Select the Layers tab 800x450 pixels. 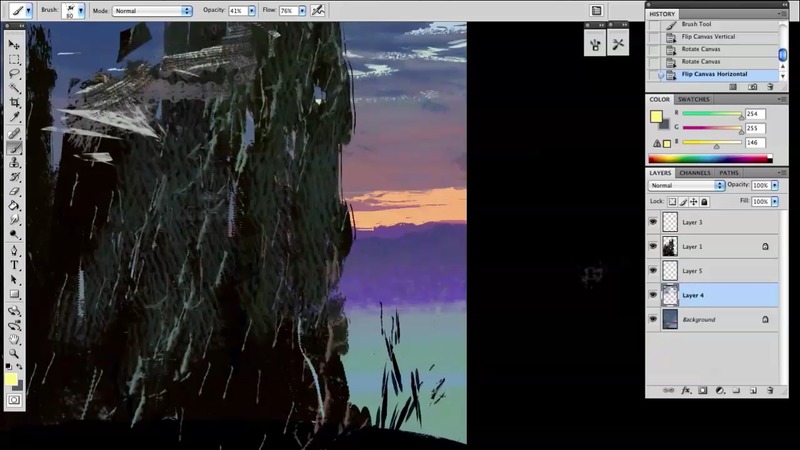(x=660, y=173)
